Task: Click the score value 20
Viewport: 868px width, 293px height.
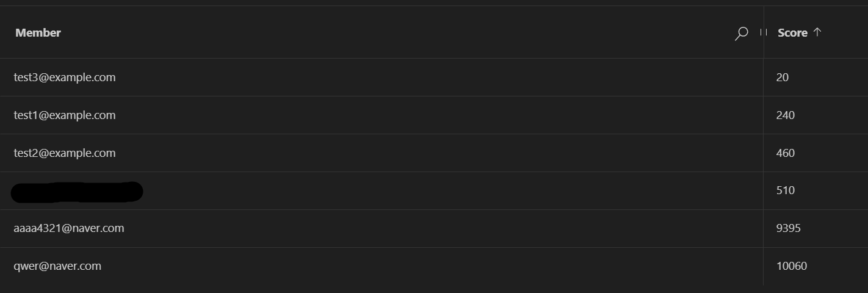Action: (783, 78)
